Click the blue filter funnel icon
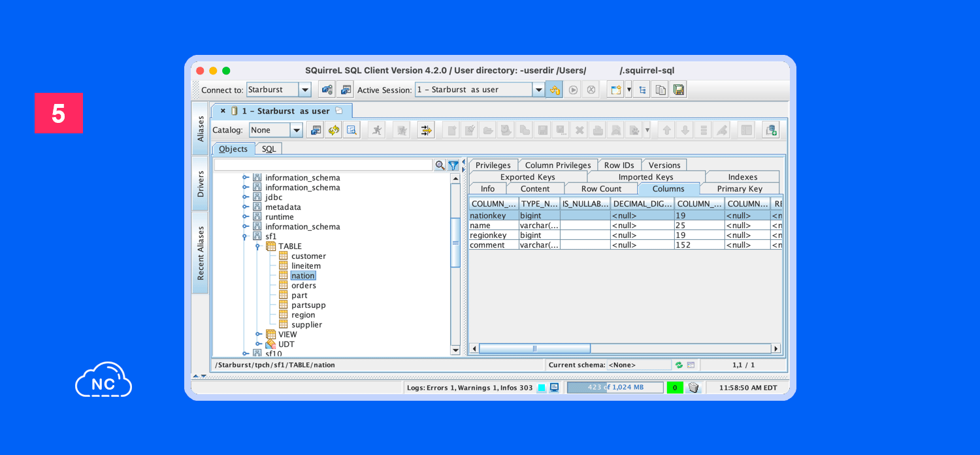This screenshot has width=980, height=455. [x=453, y=165]
